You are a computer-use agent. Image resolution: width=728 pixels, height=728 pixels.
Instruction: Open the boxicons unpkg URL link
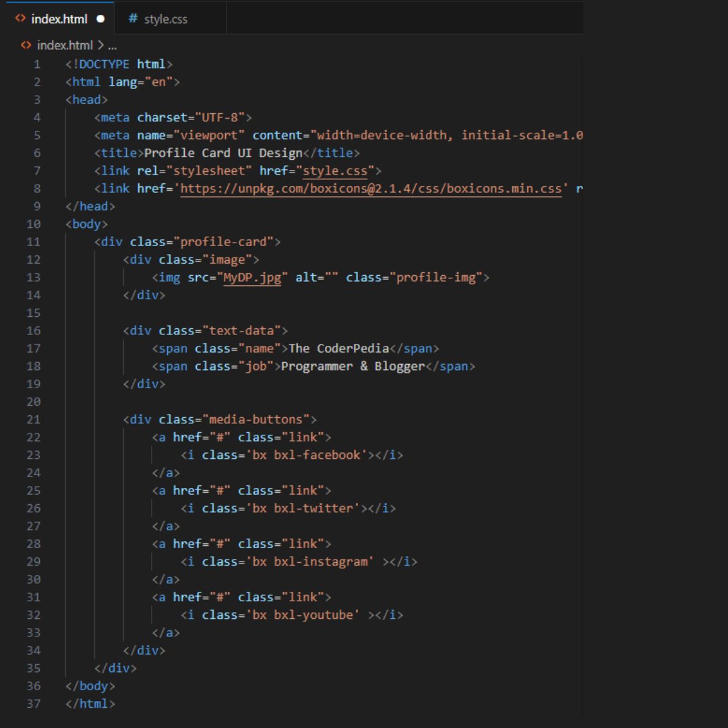371,189
